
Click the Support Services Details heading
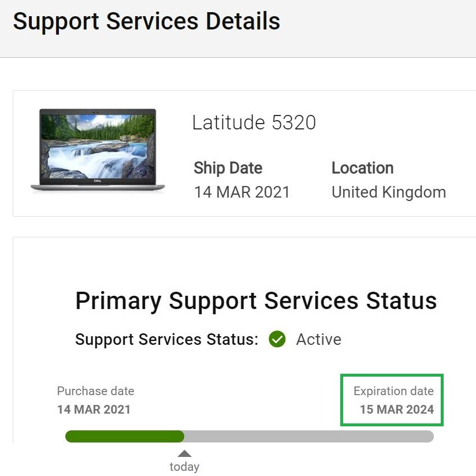pyautogui.click(x=146, y=21)
